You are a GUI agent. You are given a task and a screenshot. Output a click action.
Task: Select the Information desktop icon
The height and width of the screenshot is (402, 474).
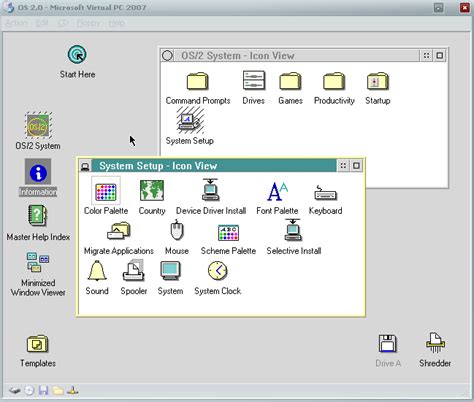click(x=38, y=172)
